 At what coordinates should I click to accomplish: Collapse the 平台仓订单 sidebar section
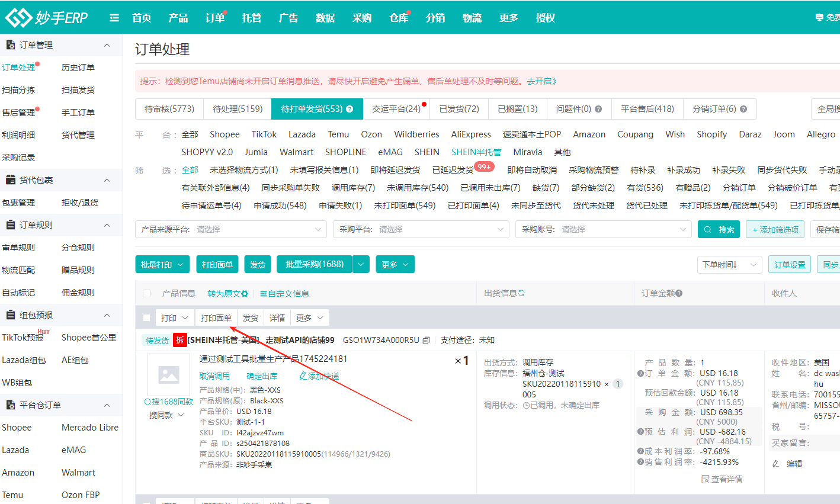tap(107, 405)
